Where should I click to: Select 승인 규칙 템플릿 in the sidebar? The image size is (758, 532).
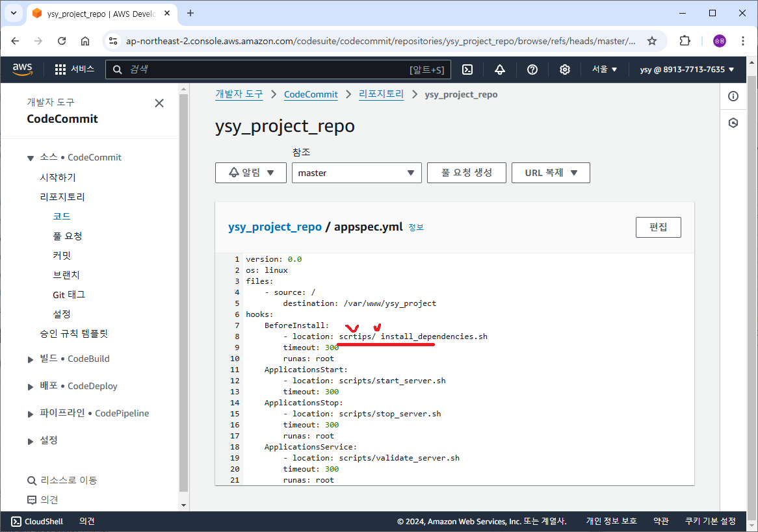pos(73,333)
